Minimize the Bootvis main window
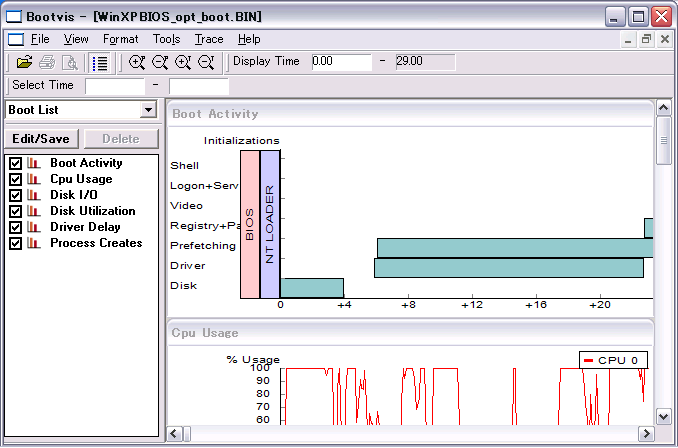 614,17
